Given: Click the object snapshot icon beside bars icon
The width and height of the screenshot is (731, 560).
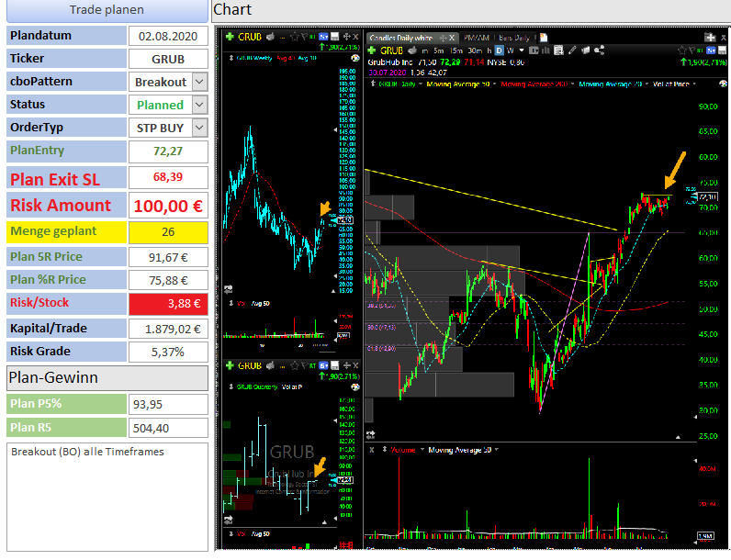Looking at the screenshot, I should [x=534, y=50].
